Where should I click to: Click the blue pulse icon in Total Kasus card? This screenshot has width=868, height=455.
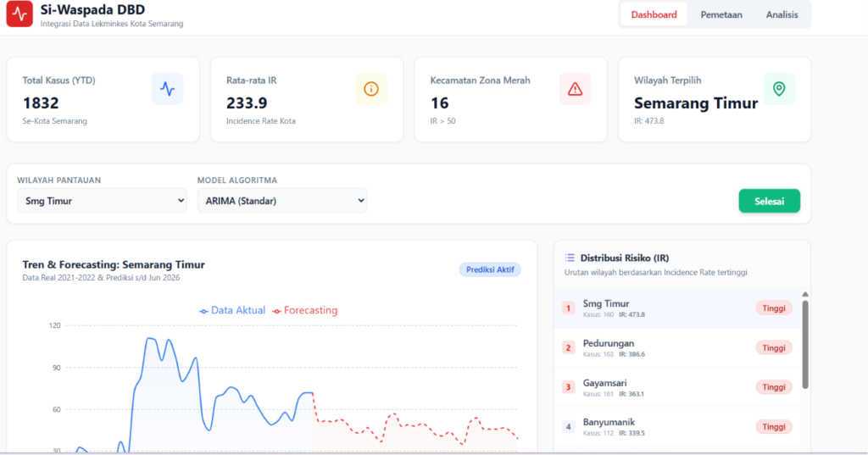[x=167, y=89]
